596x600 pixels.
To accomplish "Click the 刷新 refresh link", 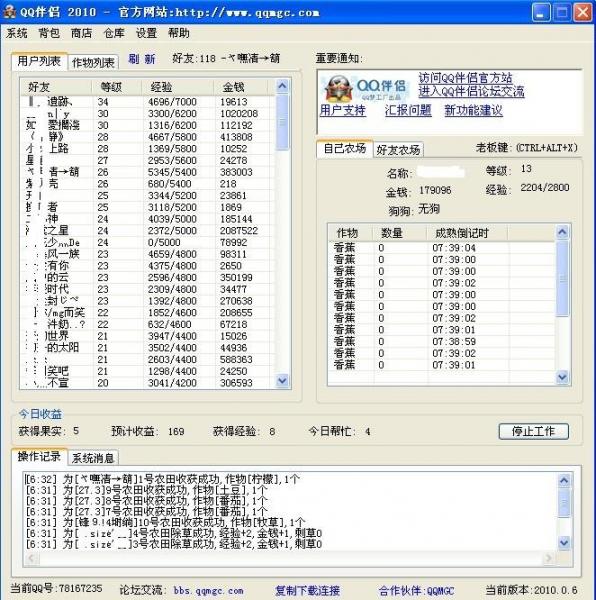I will pyautogui.click(x=142, y=59).
